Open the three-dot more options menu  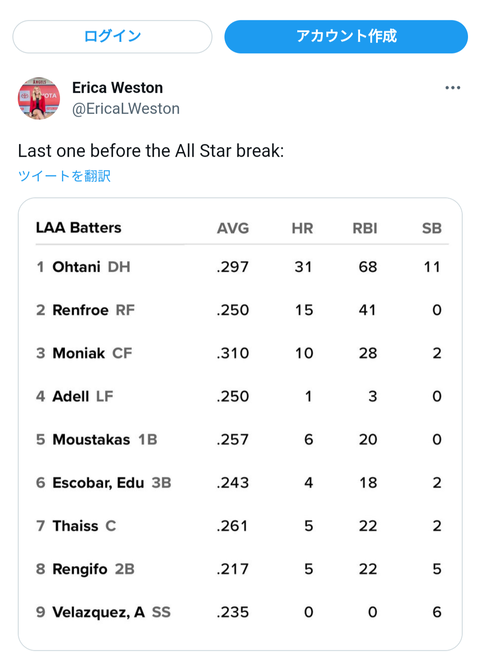click(x=453, y=88)
